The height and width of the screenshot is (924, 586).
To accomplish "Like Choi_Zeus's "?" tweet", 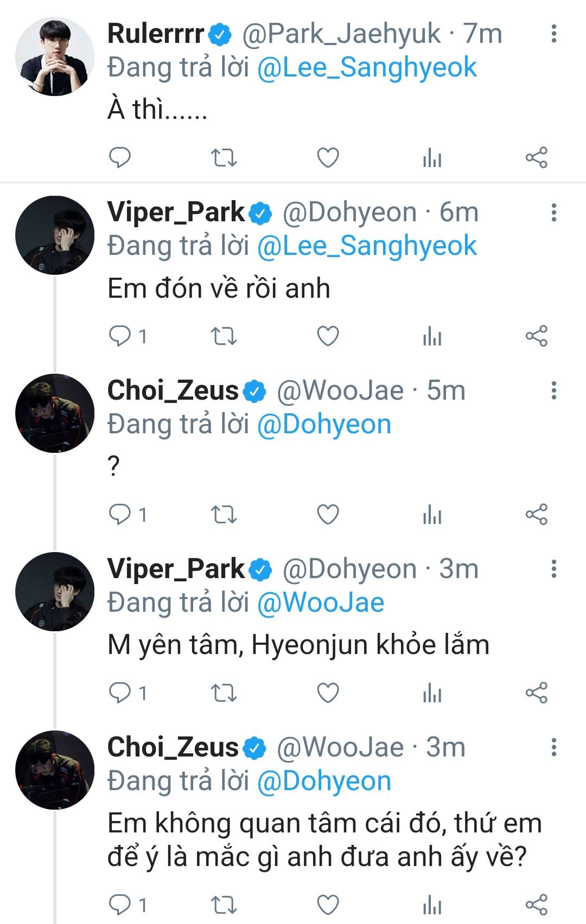I will (x=328, y=515).
